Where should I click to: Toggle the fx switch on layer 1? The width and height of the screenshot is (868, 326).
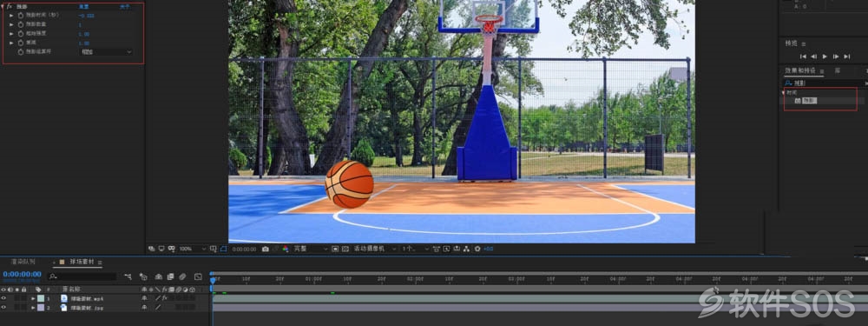(x=164, y=298)
